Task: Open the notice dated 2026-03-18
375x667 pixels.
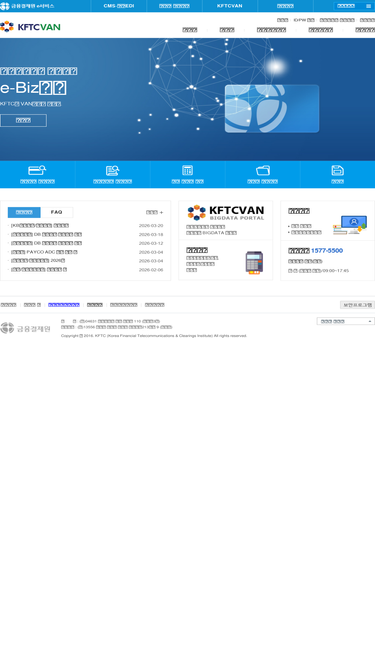Action: 46,234
